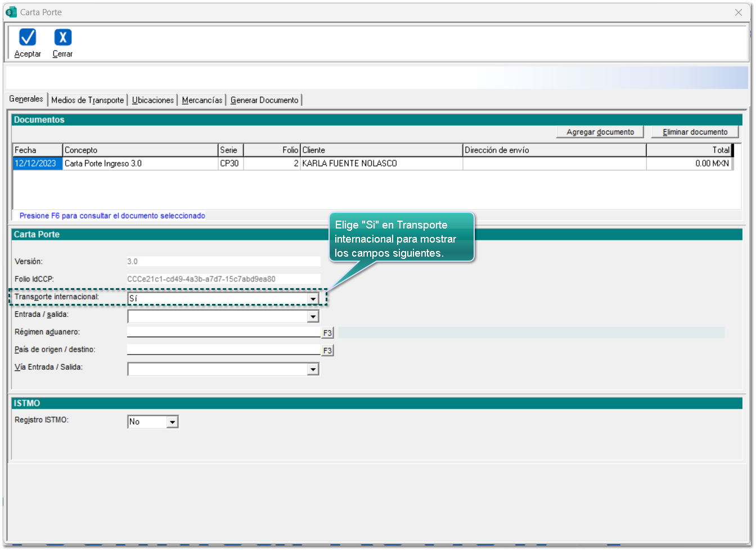Close the Carta Porte window
This screenshot has width=756, height=551.
(x=739, y=12)
